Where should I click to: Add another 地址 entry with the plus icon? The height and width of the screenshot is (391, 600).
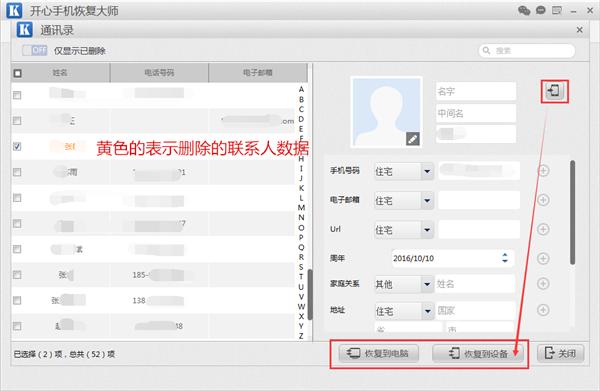(543, 310)
